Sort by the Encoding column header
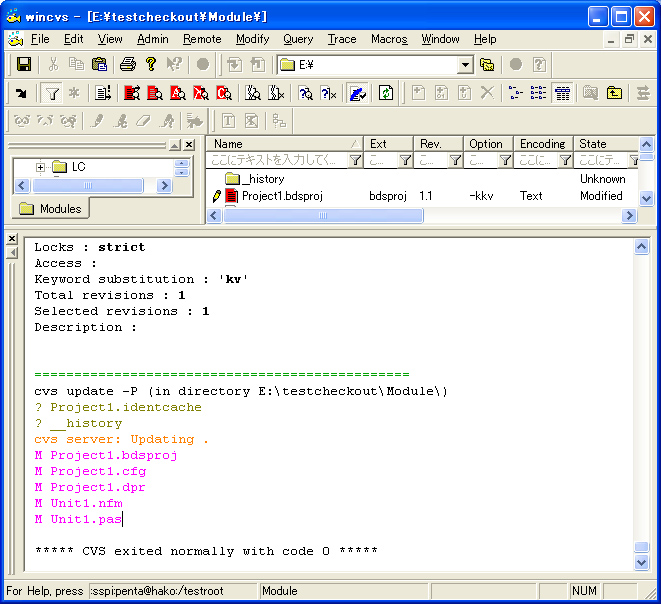Screen dimensions: 661x604 (543, 144)
